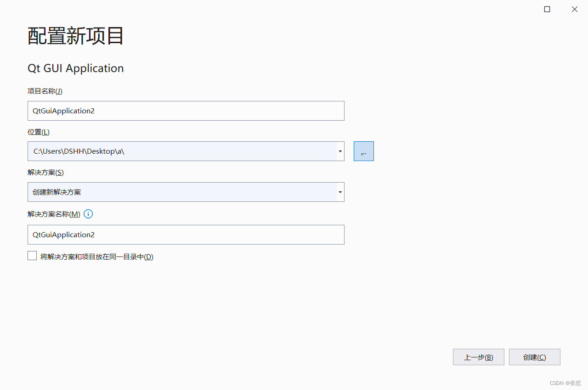The width and height of the screenshot is (588, 390).
Task: Click the 解决方案名称(M) label
Action: pyautogui.click(x=54, y=214)
